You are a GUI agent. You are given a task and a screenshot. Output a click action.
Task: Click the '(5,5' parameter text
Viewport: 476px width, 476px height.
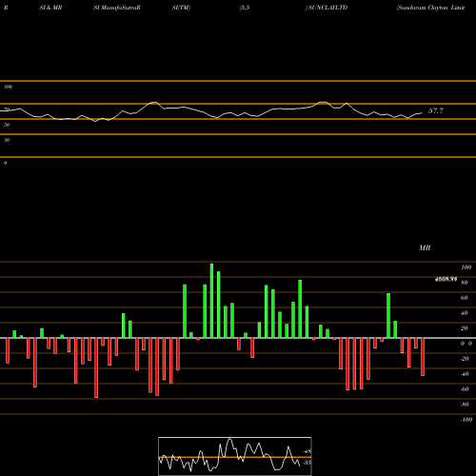[245, 8]
